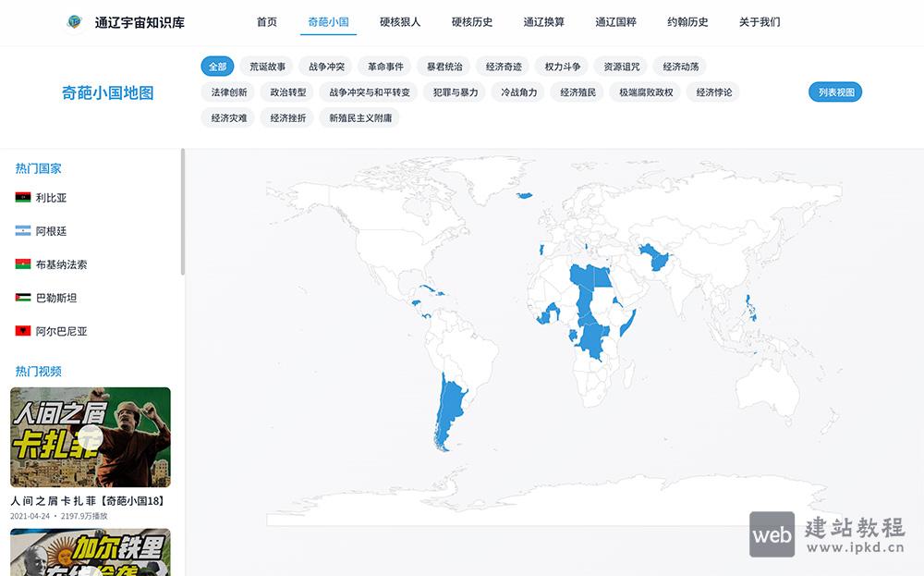Click the sidebar vertical scrollbar
Viewport: 924px width, 576px height.
tap(183, 213)
